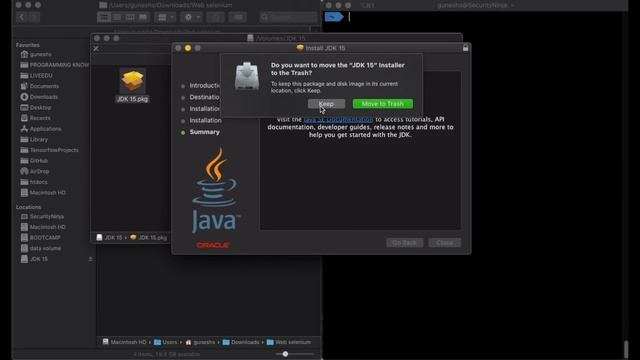Click the Close button in the installer
Image resolution: width=640 pixels, height=360 pixels.
point(444,243)
